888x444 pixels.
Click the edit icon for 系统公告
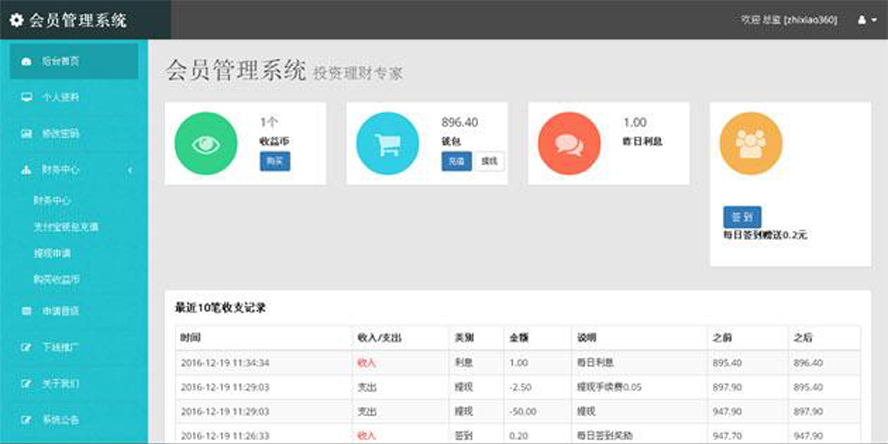point(26,420)
